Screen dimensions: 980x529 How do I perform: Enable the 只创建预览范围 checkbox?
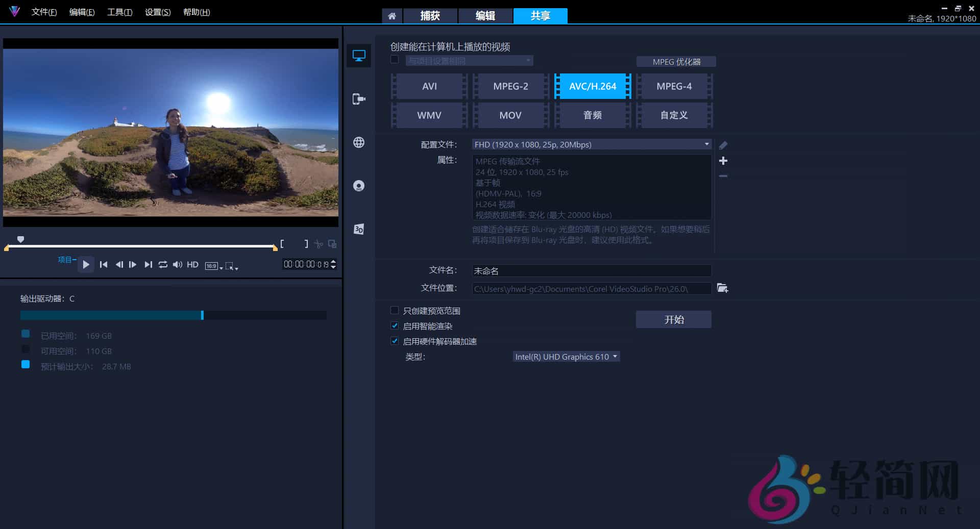tap(395, 310)
